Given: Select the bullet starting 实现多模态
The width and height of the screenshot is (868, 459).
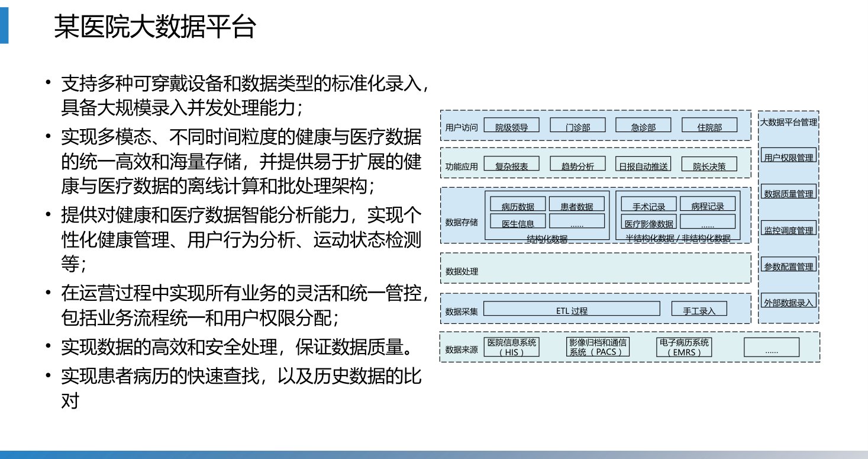Looking at the screenshot, I should [241, 162].
